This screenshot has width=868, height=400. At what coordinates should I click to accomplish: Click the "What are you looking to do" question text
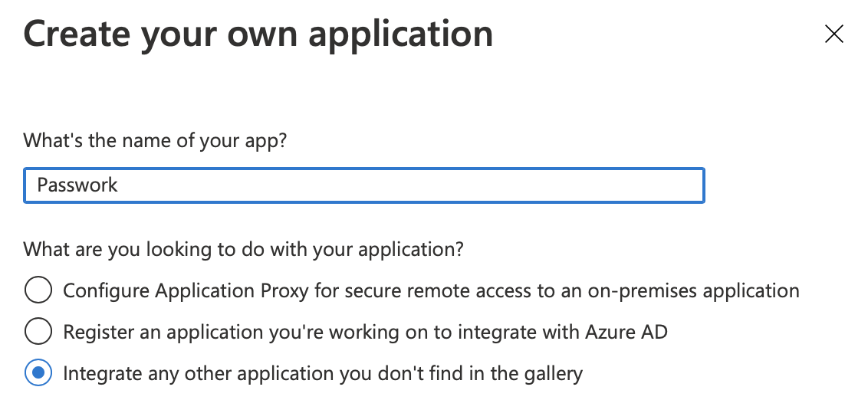[x=245, y=250]
